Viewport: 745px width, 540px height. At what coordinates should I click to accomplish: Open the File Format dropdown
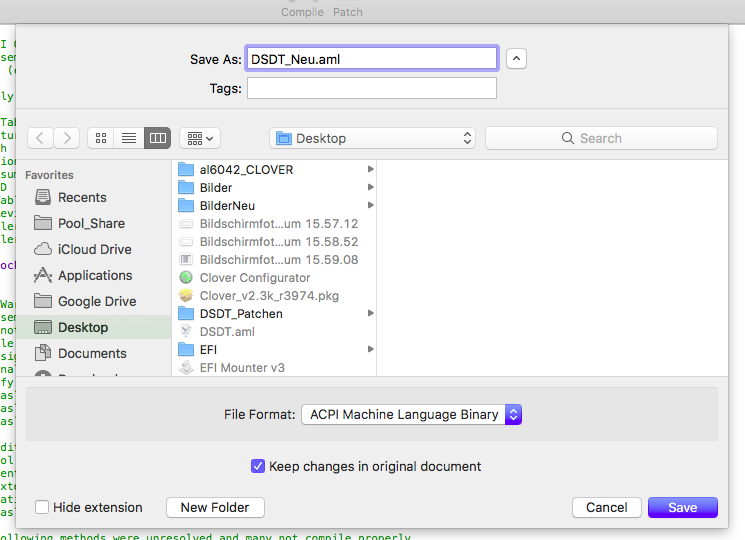(x=411, y=414)
